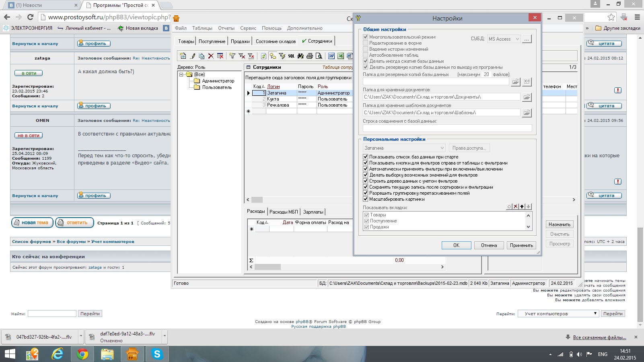
Task: Open the 'Сервис' menu
Action: pos(248,28)
